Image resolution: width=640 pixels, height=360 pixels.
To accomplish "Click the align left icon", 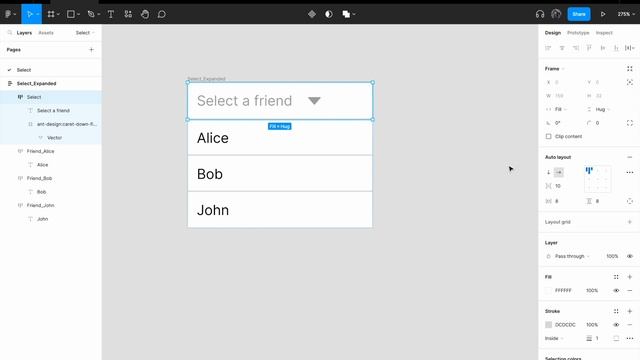I will [548, 48].
